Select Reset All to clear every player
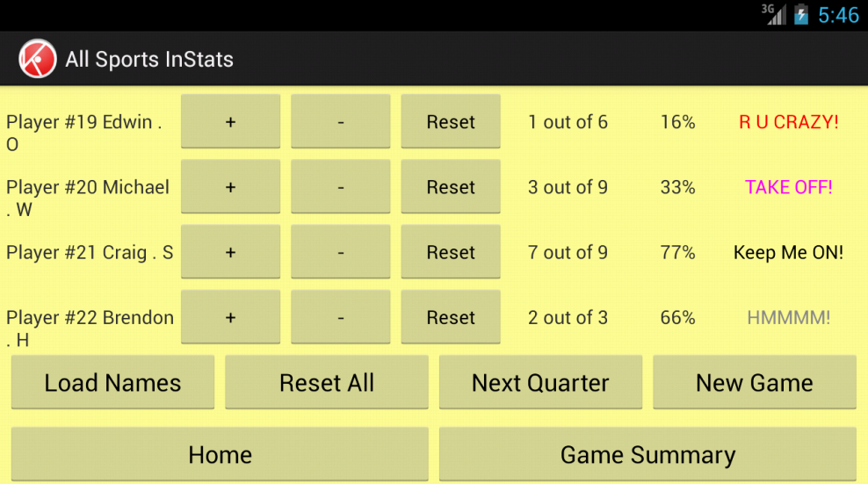This screenshot has width=868, height=484. 327,382
